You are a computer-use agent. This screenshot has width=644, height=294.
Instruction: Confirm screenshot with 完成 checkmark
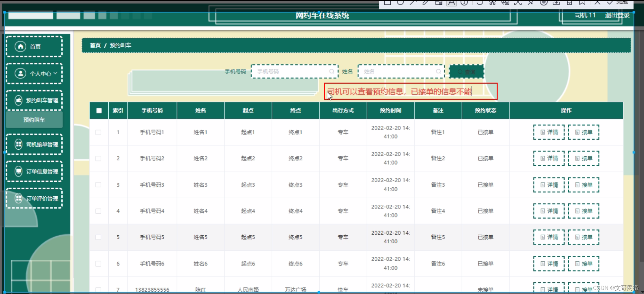[x=618, y=2]
